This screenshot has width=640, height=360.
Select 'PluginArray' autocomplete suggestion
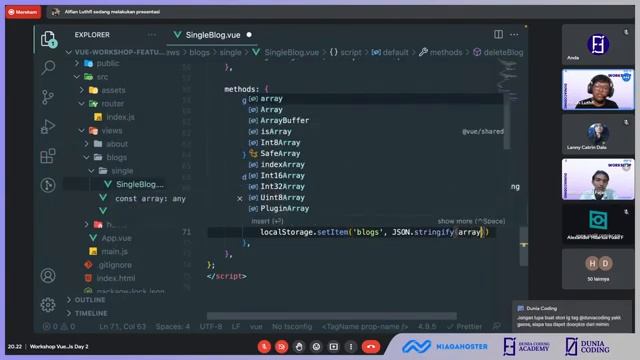(x=376, y=209)
